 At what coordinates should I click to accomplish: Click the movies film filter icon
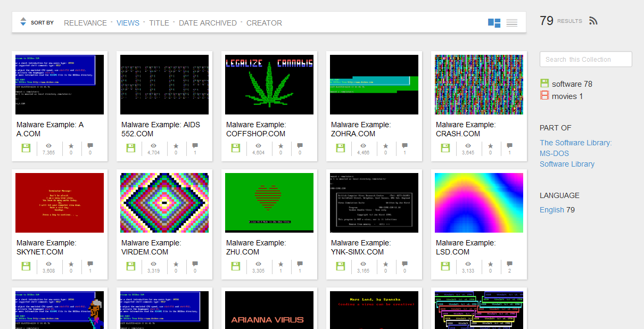click(x=544, y=96)
